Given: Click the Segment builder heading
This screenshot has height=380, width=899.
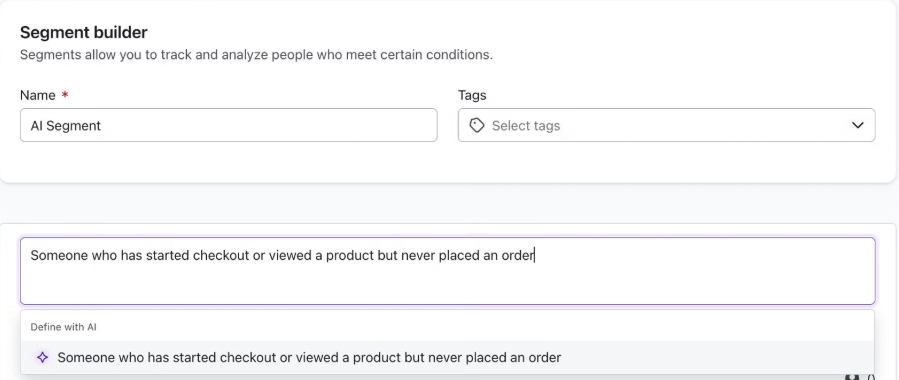Looking at the screenshot, I should point(84,33).
